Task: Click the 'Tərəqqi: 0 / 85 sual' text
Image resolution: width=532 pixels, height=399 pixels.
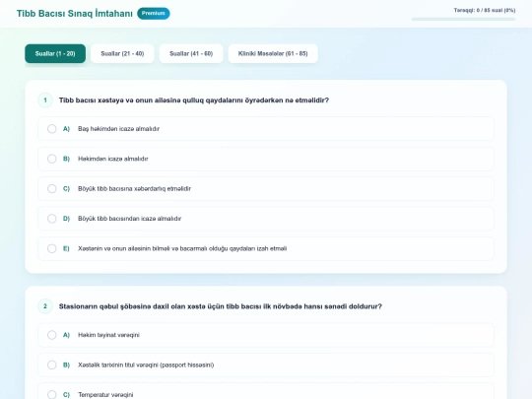Action: 485,10
